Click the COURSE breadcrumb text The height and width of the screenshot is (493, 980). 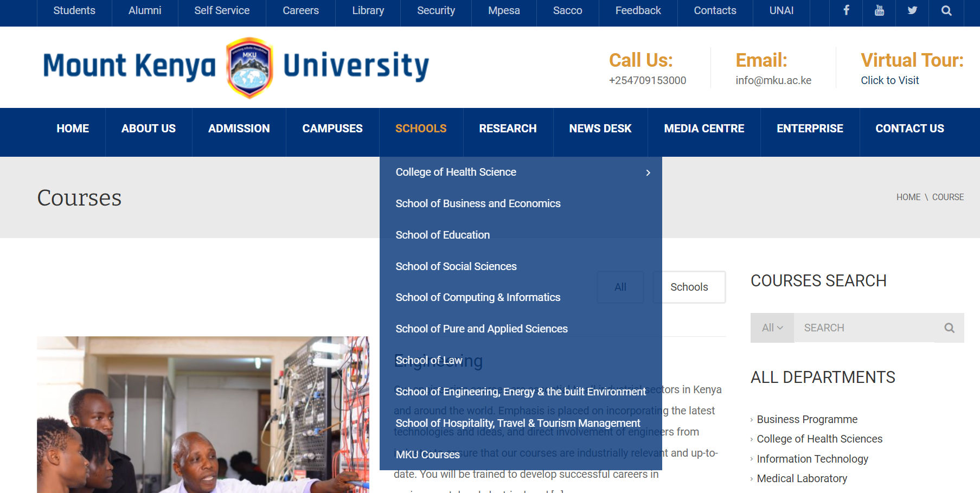click(x=948, y=197)
